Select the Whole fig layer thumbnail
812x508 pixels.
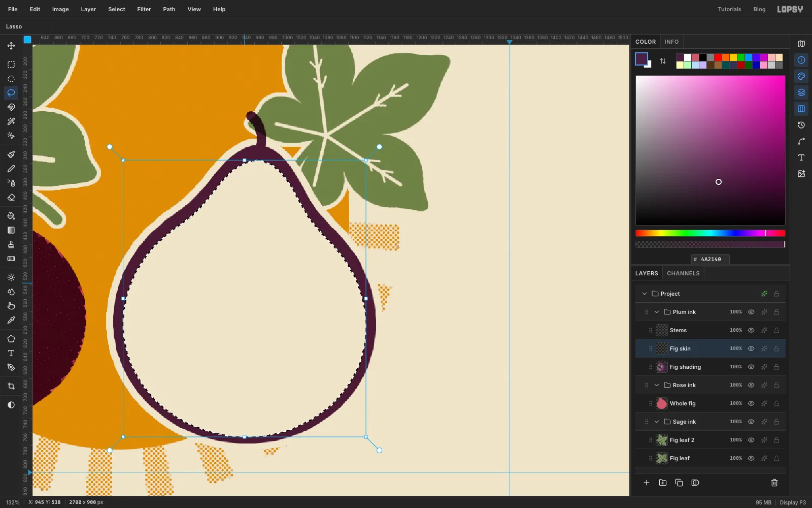pyautogui.click(x=662, y=403)
